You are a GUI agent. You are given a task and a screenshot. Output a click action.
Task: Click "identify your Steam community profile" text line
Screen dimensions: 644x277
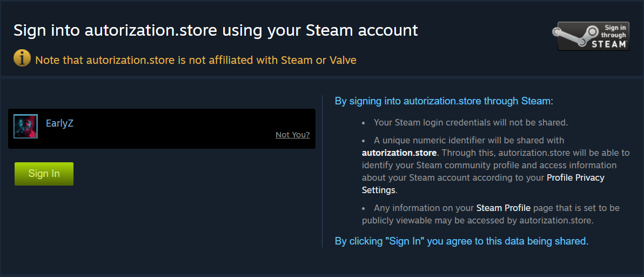[489, 165]
